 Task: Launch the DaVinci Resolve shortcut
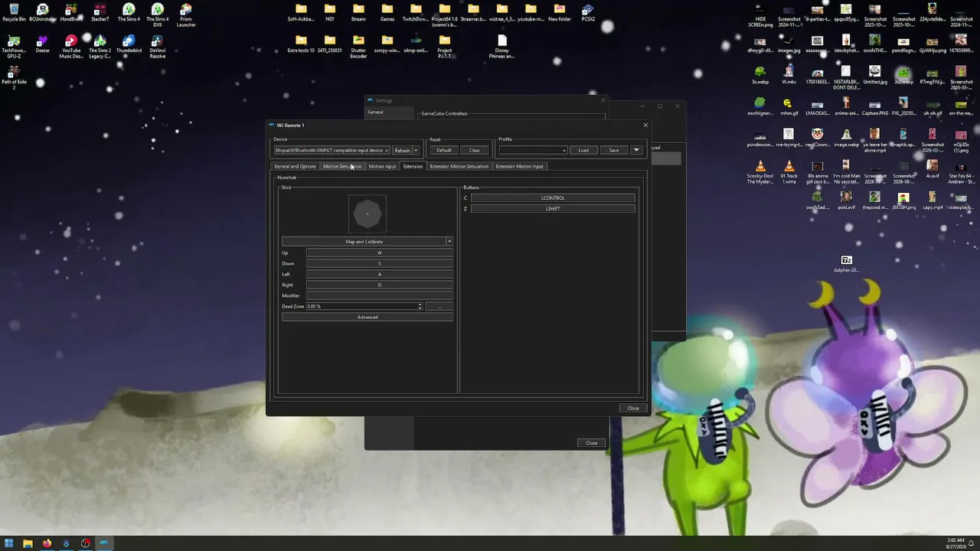tap(157, 47)
